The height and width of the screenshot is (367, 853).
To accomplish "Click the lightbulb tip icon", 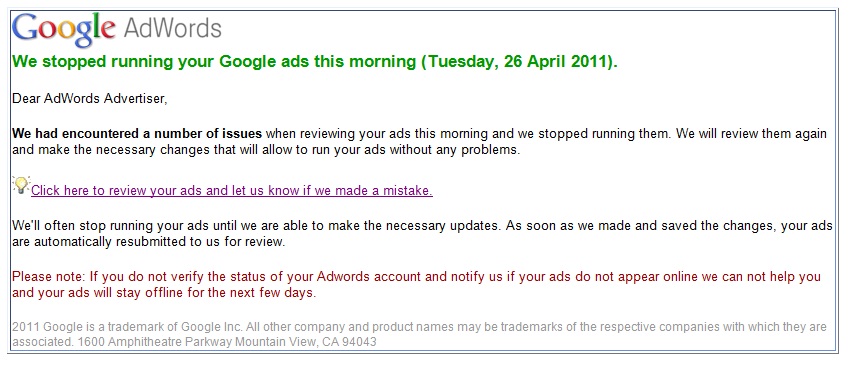I will (x=21, y=185).
